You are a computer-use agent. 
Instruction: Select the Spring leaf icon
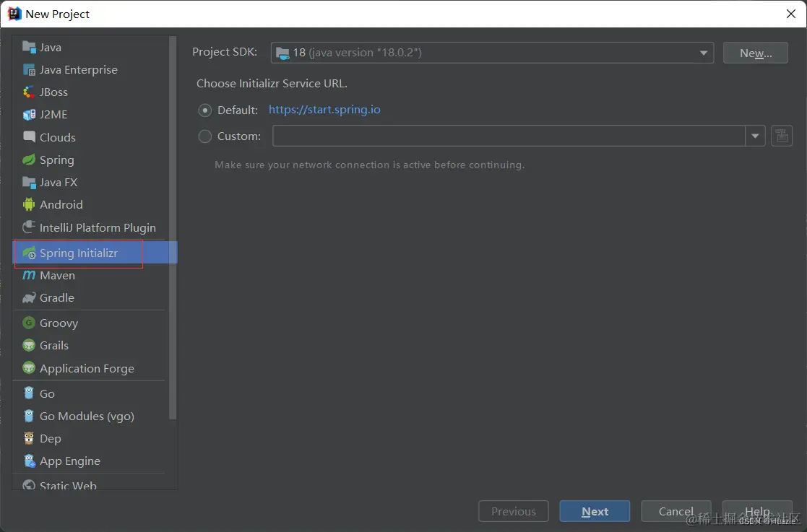click(x=29, y=160)
